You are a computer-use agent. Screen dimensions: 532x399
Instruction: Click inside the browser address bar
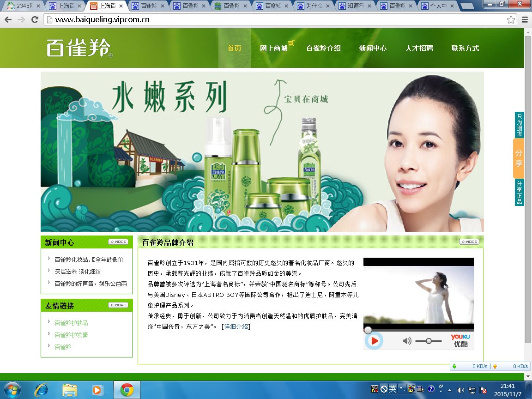185,20
